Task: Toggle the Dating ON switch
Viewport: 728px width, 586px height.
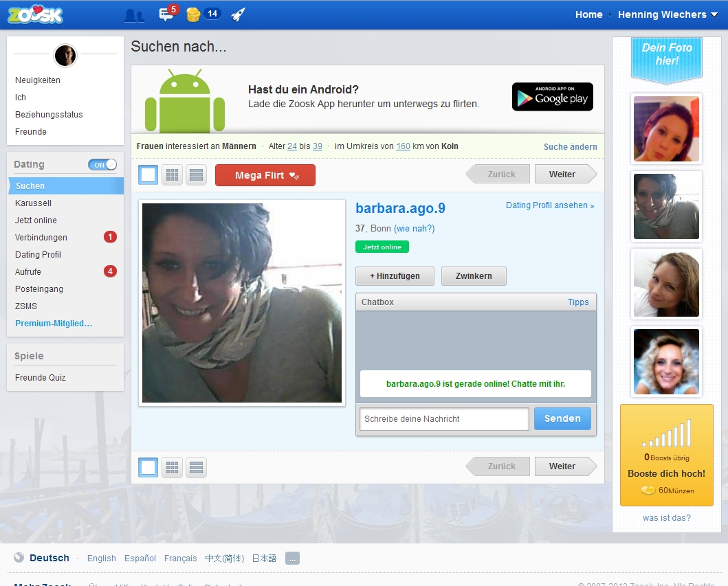Action: click(x=102, y=165)
